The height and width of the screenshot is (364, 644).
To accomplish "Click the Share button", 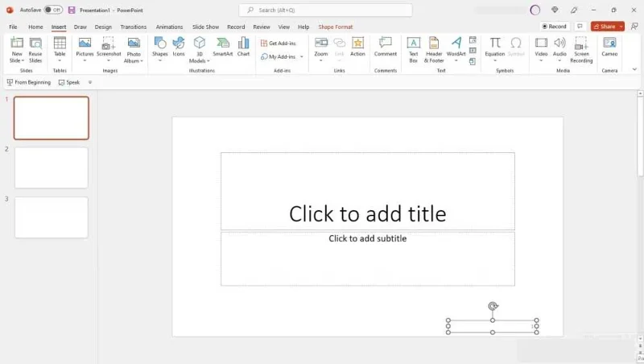I will click(605, 27).
